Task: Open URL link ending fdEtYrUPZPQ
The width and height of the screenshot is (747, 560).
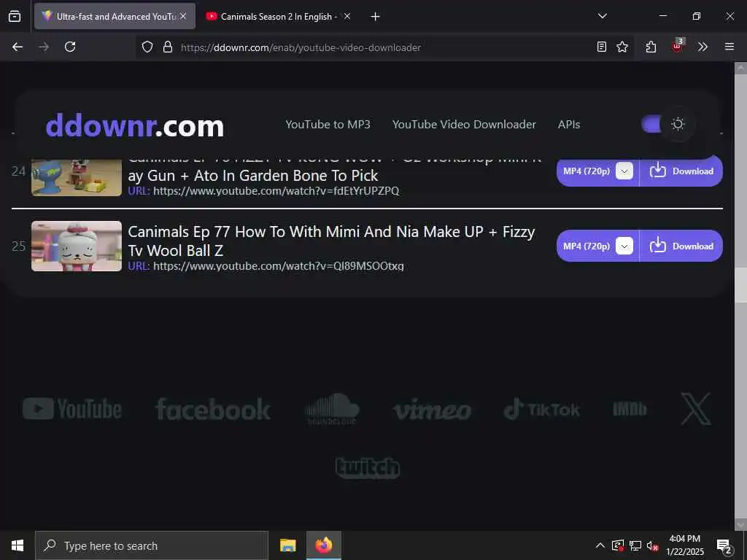Action: tap(276, 191)
